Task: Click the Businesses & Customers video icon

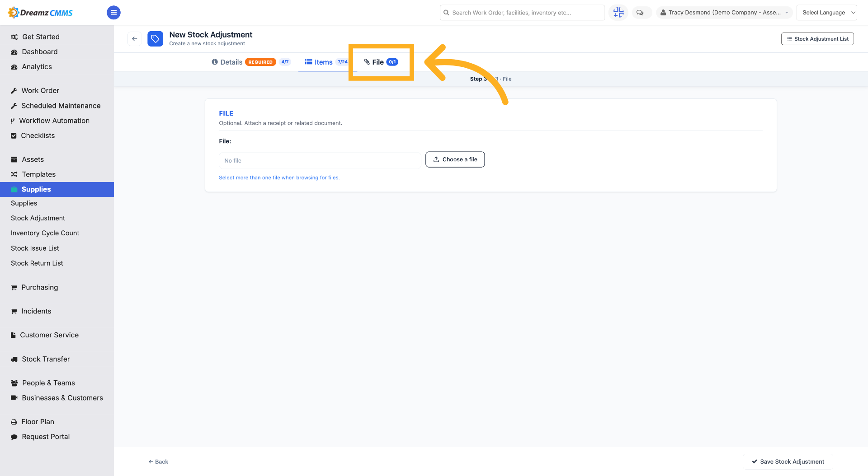Action: pos(14,398)
